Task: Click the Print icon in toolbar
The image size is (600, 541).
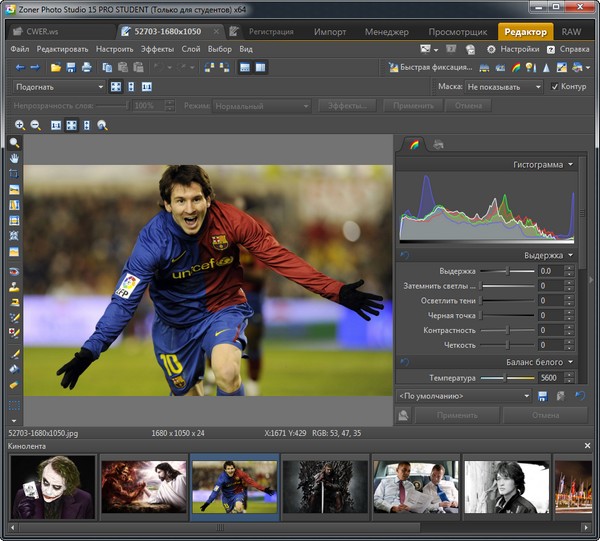Action: 86,67
